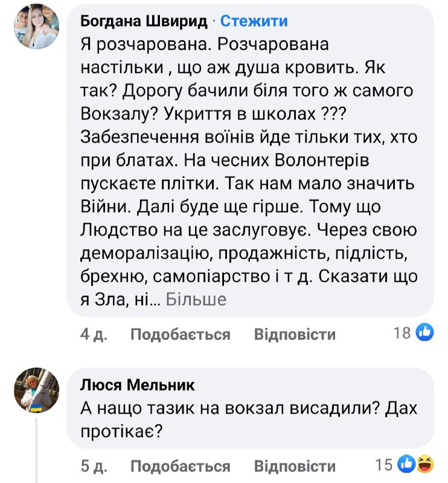This screenshot has width=448, height=483.
Task: Open Люся Мельник's profile picture
Action: pos(36,390)
